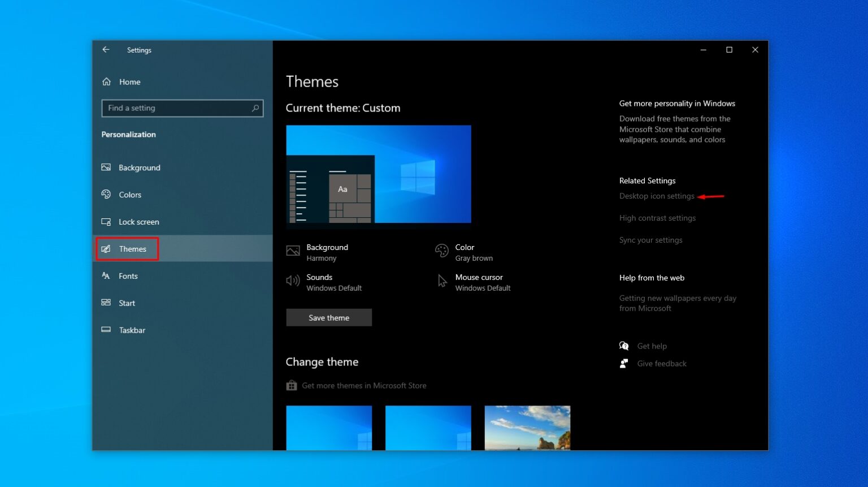Image resolution: width=868 pixels, height=487 pixels.
Task: Click the Find a setting search box
Action: point(182,108)
